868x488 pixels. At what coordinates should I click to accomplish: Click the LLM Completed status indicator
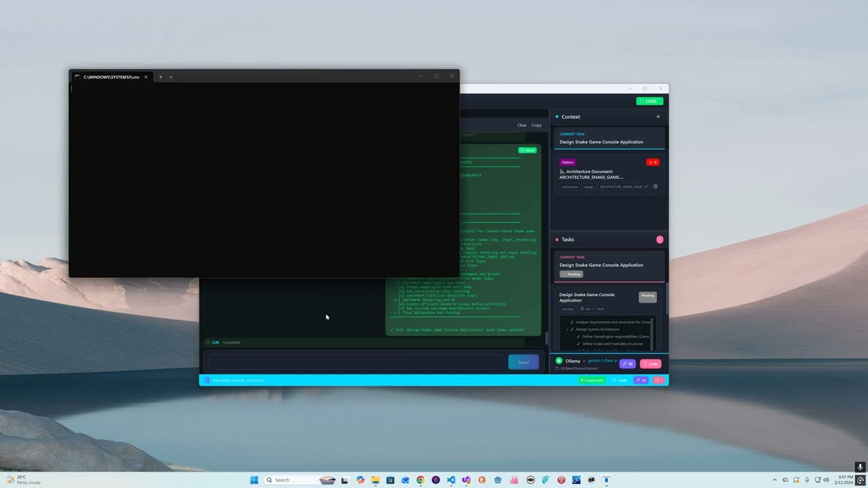[x=223, y=342]
